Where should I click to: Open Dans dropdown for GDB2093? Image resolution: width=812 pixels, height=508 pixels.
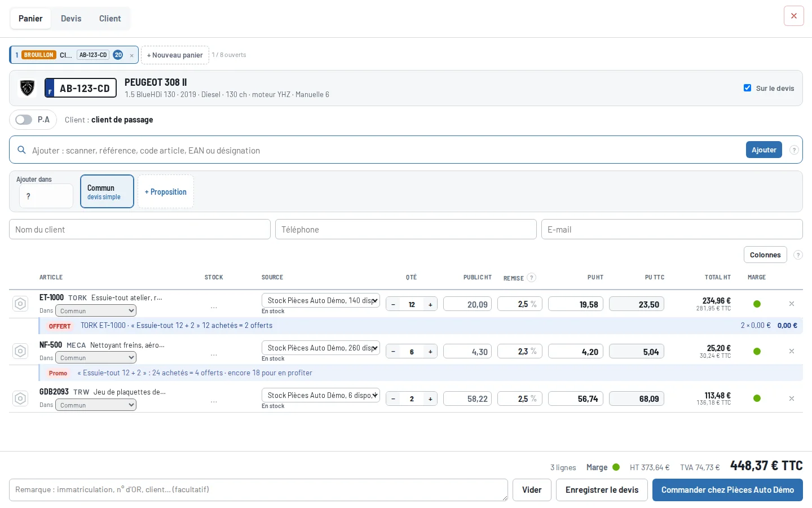pos(96,405)
